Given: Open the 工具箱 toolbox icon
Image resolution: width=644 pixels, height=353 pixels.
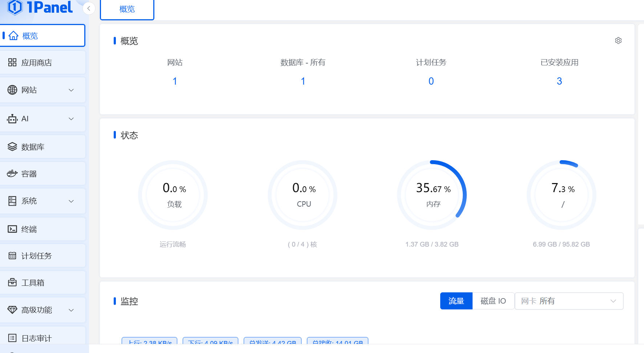Looking at the screenshot, I should pos(12,282).
